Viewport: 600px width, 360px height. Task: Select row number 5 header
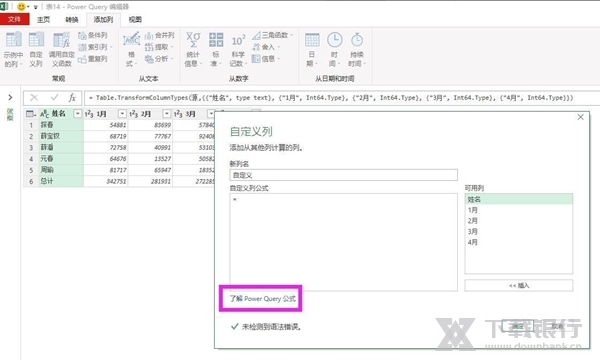[x=31, y=170]
